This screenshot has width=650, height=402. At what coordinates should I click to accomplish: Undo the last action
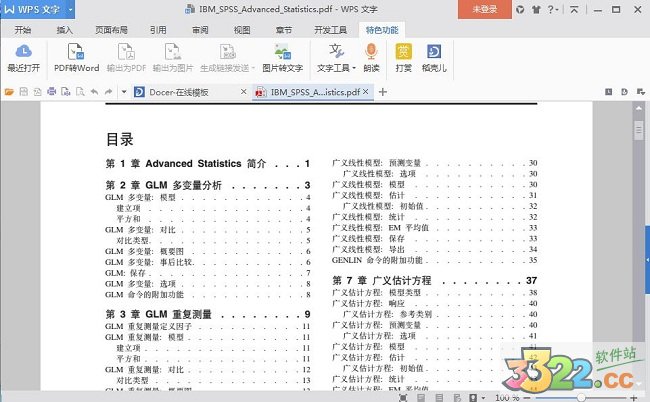point(95,92)
